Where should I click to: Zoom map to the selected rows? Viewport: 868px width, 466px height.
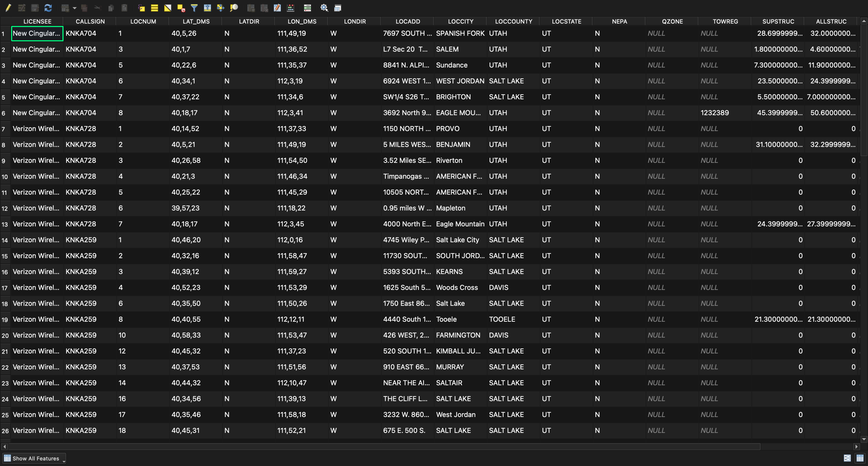[234, 8]
